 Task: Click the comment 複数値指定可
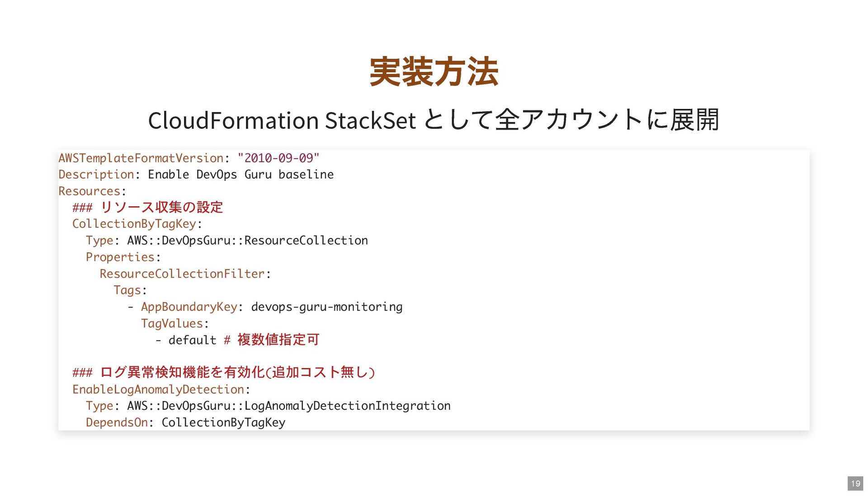click(278, 340)
